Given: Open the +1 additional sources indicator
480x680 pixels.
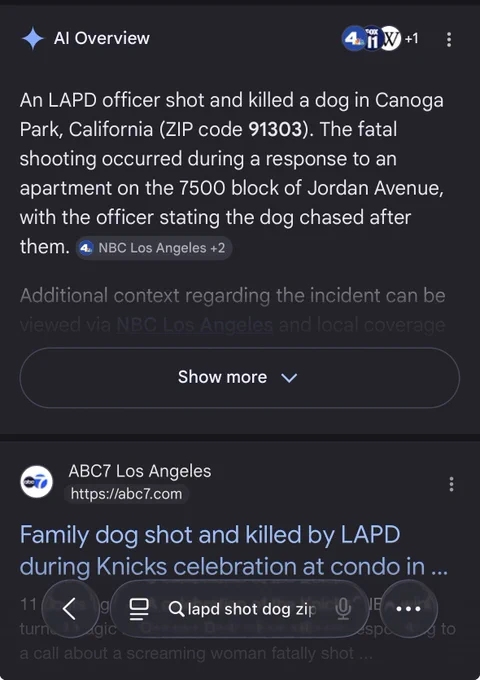Looking at the screenshot, I should (411, 39).
